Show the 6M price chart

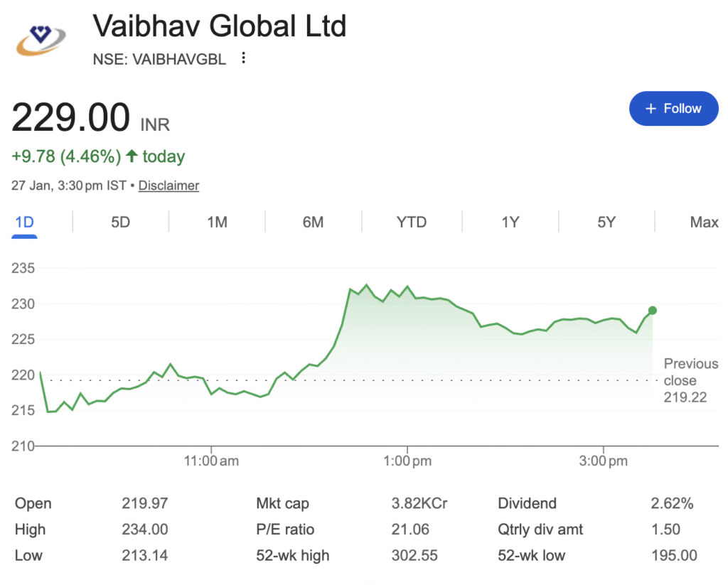[x=313, y=222]
